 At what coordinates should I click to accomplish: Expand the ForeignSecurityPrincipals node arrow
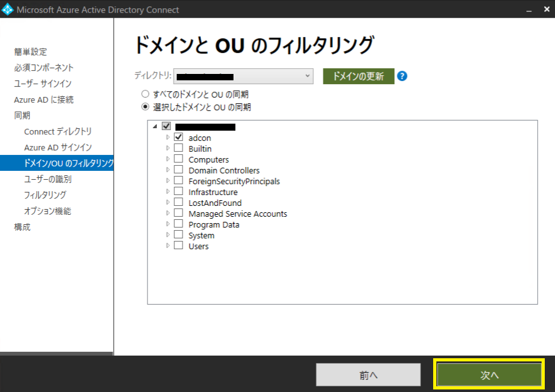[x=168, y=181]
